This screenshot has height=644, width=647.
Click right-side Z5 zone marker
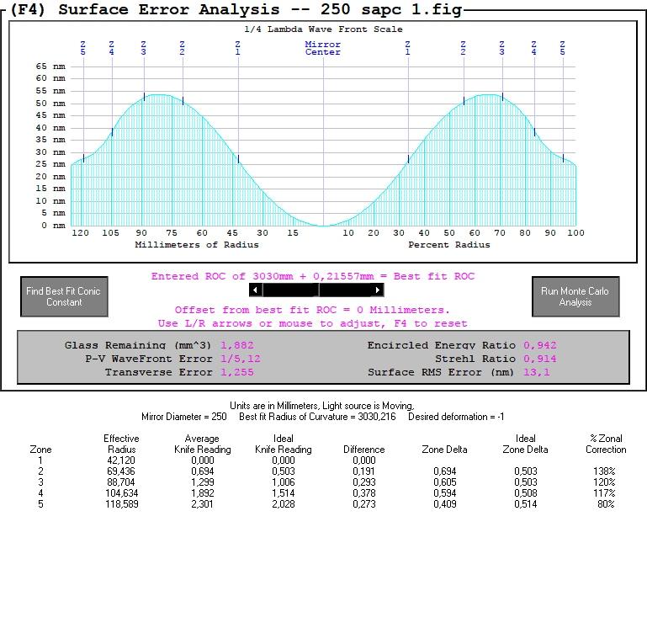(562, 48)
